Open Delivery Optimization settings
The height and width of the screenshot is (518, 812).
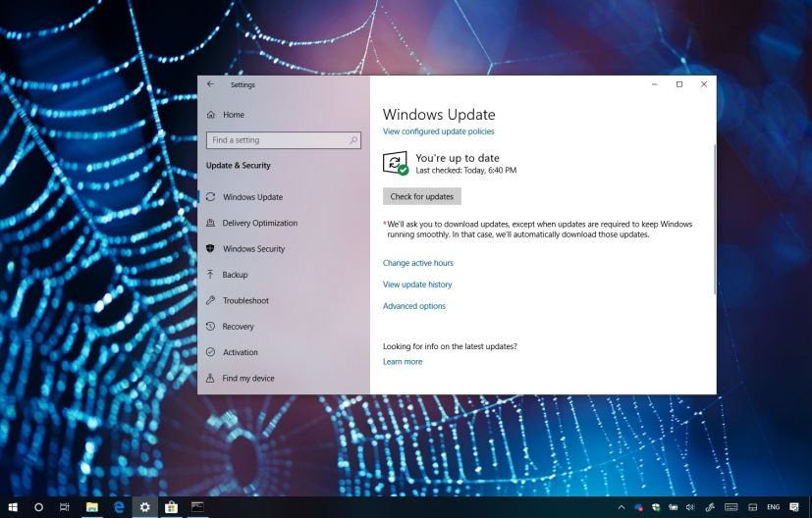pyautogui.click(x=260, y=223)
